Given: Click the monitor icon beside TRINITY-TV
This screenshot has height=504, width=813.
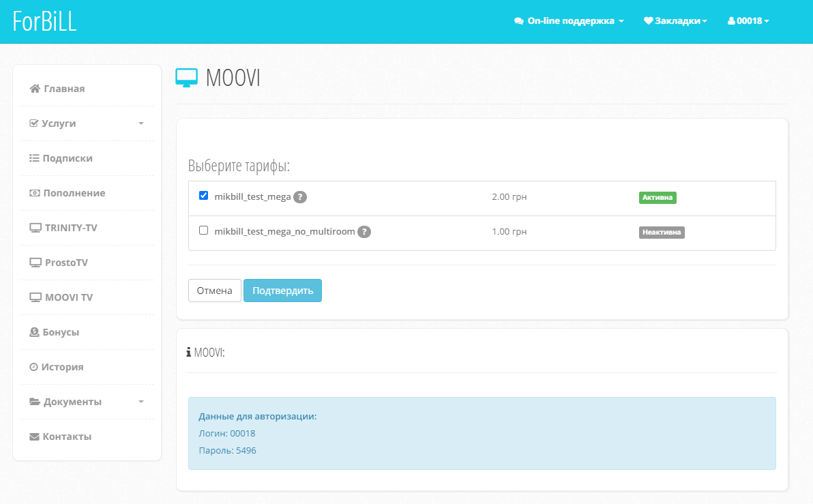Looking at the screenshot, I should coord(35,228).
